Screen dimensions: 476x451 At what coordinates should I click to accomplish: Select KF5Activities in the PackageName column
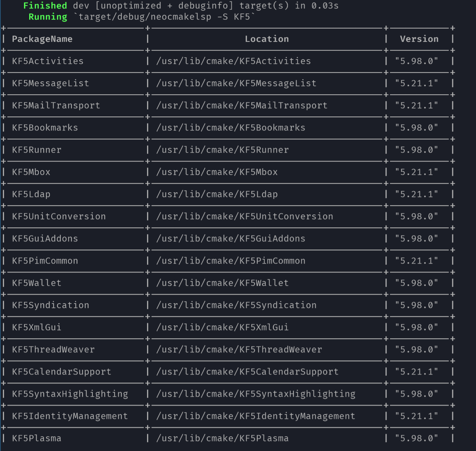(x=48, y=61)
